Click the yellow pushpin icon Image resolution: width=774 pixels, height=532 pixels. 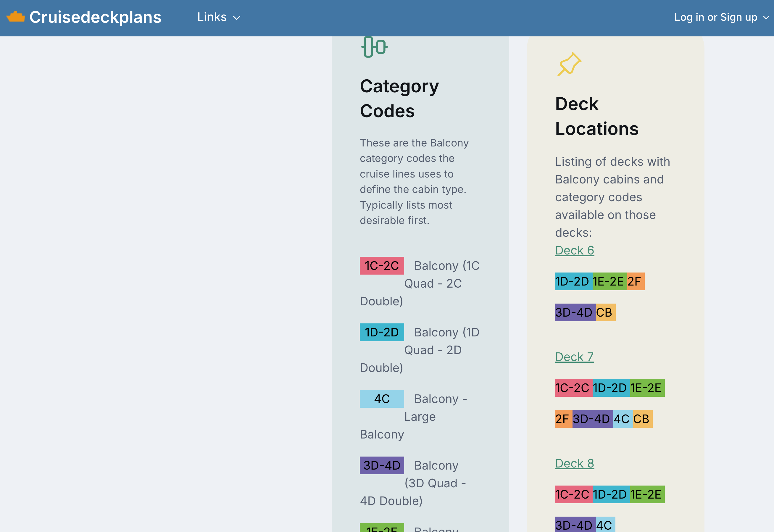[569, 64]
